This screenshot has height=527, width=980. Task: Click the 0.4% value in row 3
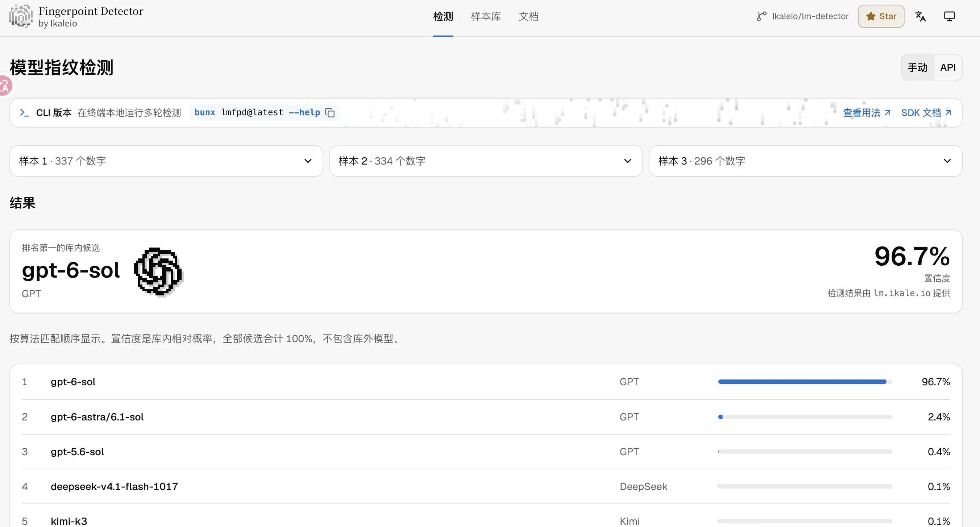click(939, 452)
